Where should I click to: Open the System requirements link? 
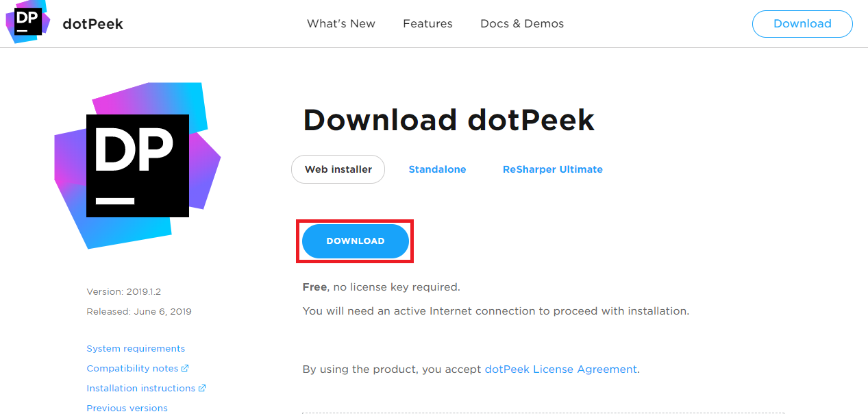136,349
